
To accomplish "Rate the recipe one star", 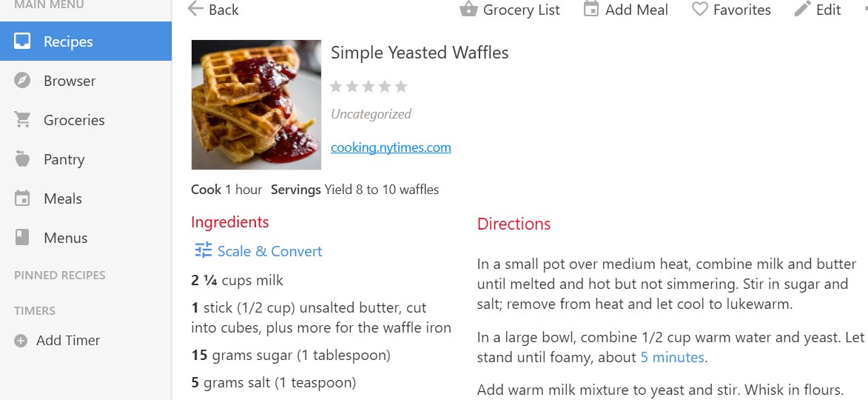I will 336,87.
